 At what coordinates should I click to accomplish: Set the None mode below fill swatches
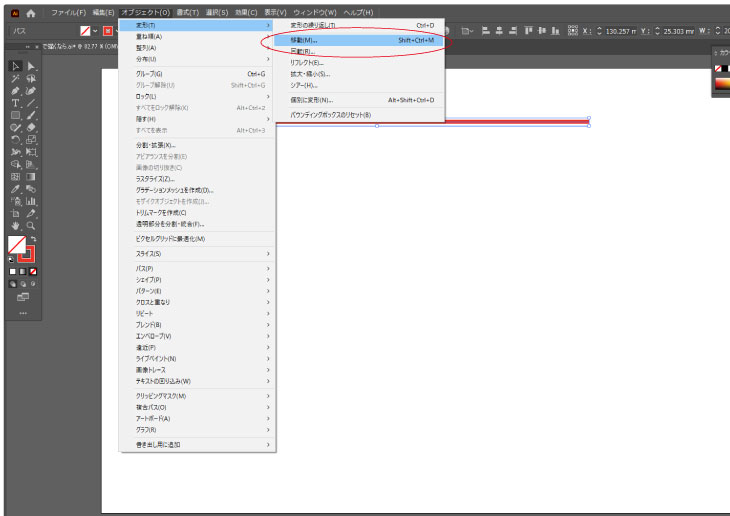tap(33, 271)
